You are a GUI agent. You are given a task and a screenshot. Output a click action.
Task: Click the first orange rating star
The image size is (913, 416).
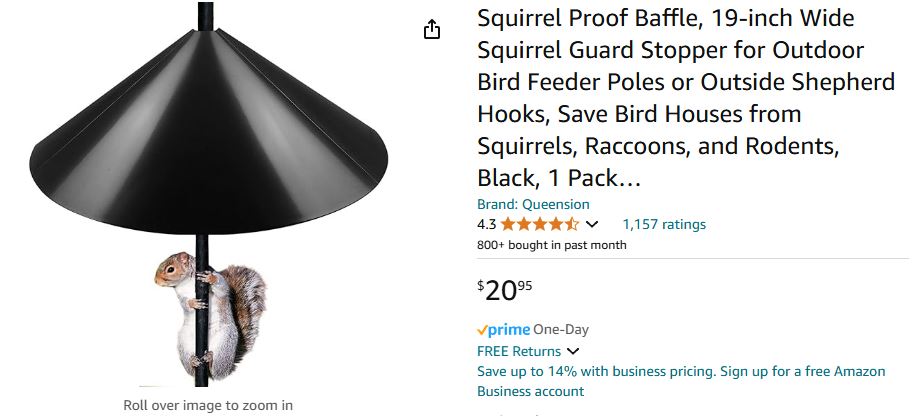pyautogui.click(x=508, y=224)
